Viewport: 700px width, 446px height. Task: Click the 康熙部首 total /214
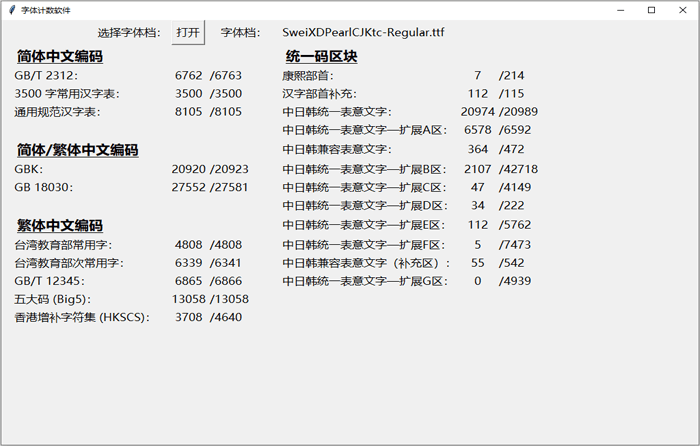tap(512, 75)
